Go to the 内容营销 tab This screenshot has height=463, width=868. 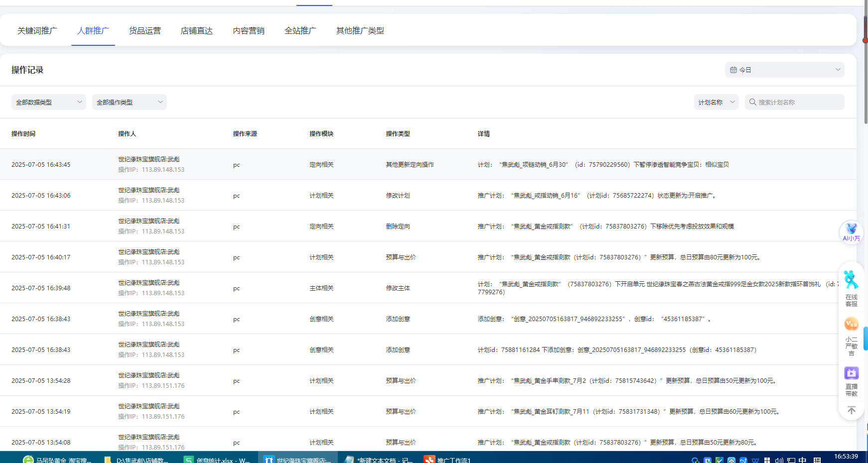tap(249, 31)
